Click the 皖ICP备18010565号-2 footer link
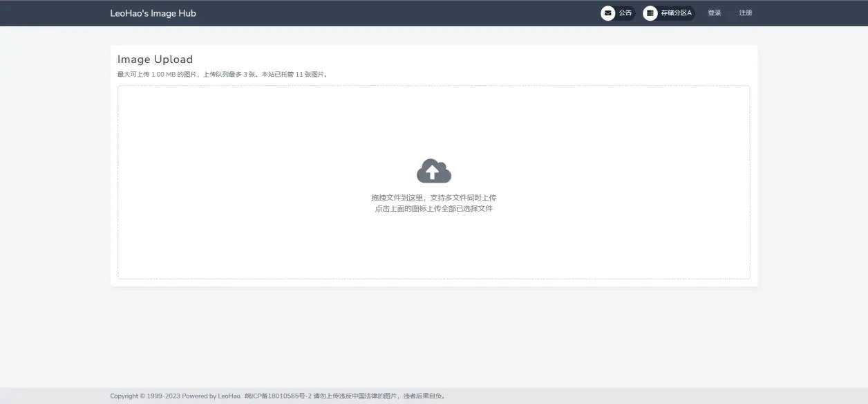The height and width of the screenshot is (404, 868). (278, 396)
